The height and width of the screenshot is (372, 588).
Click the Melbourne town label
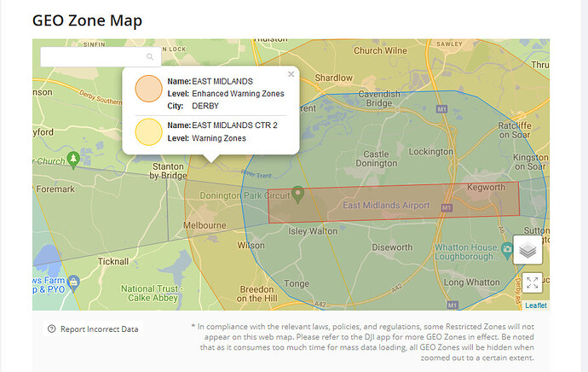tap(205, 225)
